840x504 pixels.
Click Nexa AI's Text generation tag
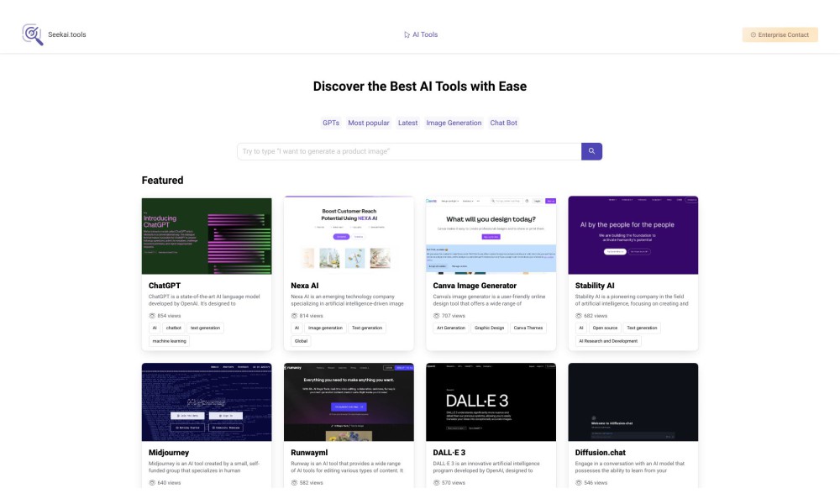[x=367, y=328]
